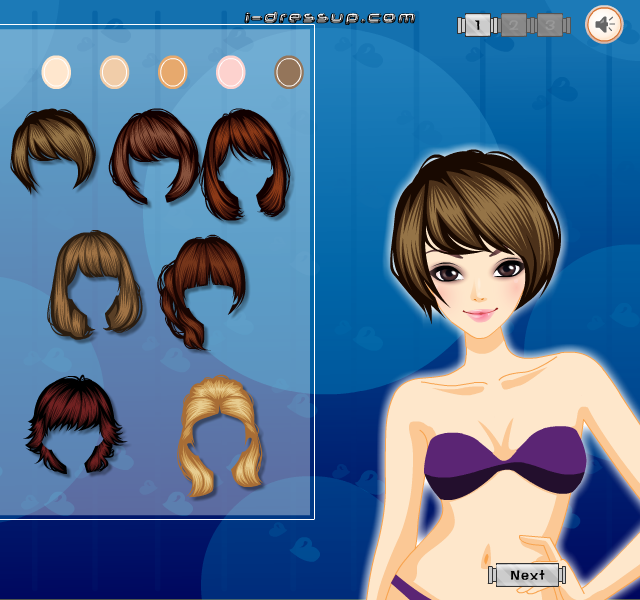Go to step 1 tab
Viewport: 640px width, 600px height.
[477, 25]
